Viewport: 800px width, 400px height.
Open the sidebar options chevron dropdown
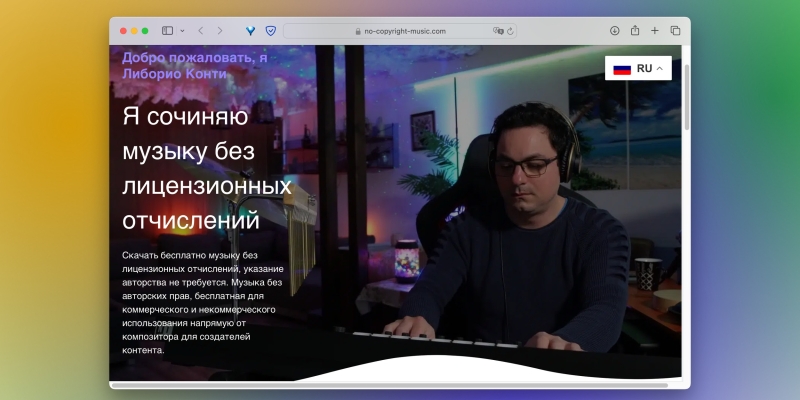tap(182, 31)
